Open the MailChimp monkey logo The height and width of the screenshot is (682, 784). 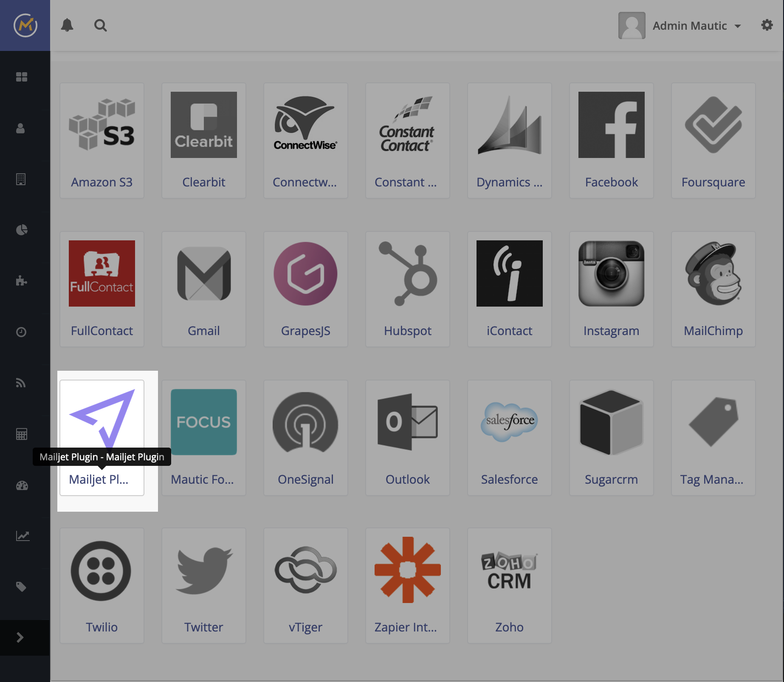click(x=713, y=273)
